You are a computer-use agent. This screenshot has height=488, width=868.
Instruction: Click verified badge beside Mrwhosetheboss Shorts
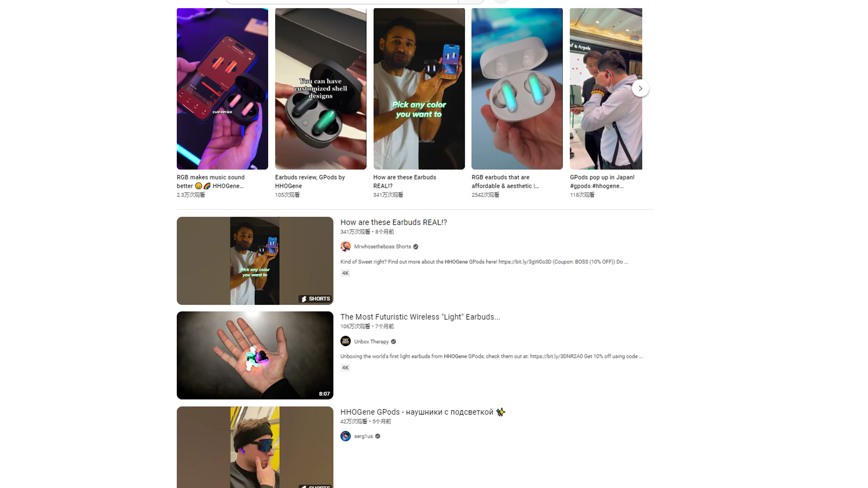[415, 247]
